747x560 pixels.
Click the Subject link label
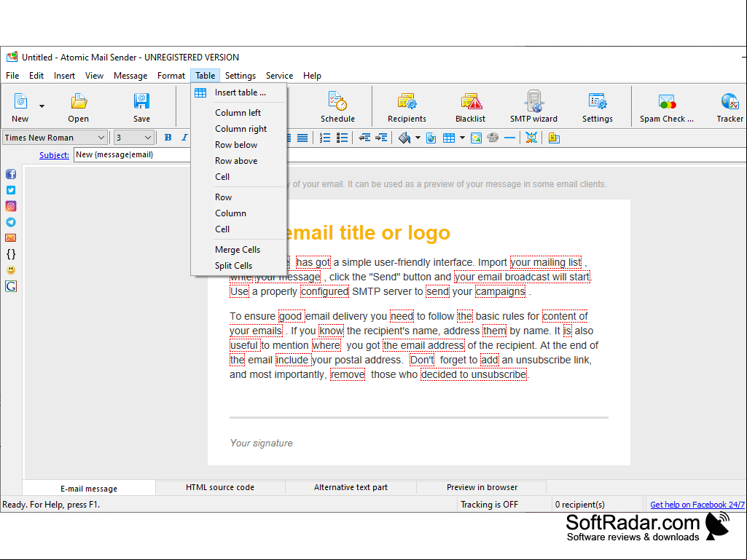[x=55, y=155]
